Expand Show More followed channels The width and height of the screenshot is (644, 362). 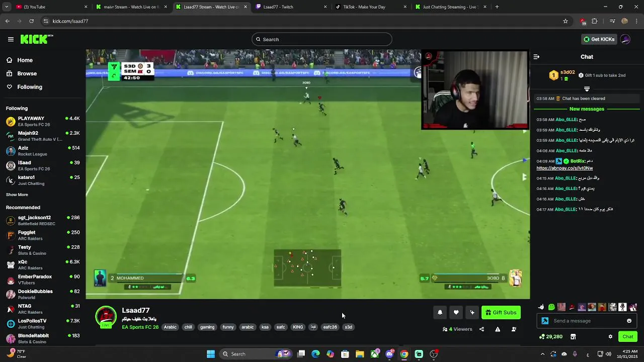point(17,195)
